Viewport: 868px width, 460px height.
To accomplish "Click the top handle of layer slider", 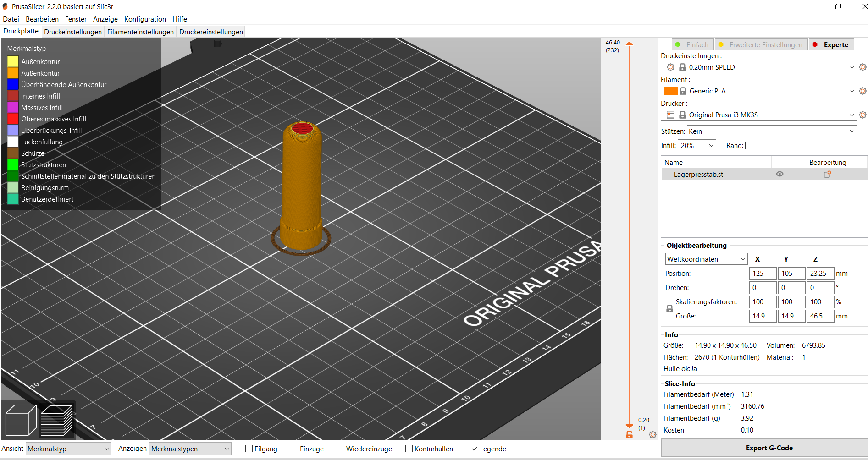I will pyautogui.click(x=630, y=44).
